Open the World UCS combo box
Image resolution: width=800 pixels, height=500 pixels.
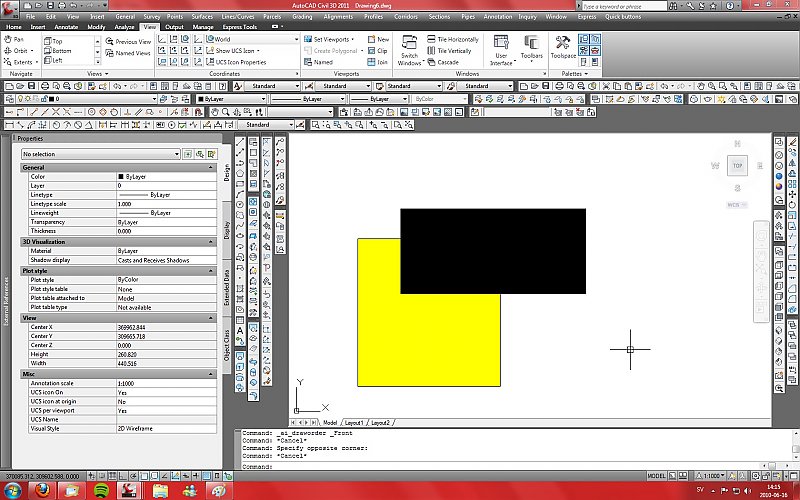click(x=253, y=39)
